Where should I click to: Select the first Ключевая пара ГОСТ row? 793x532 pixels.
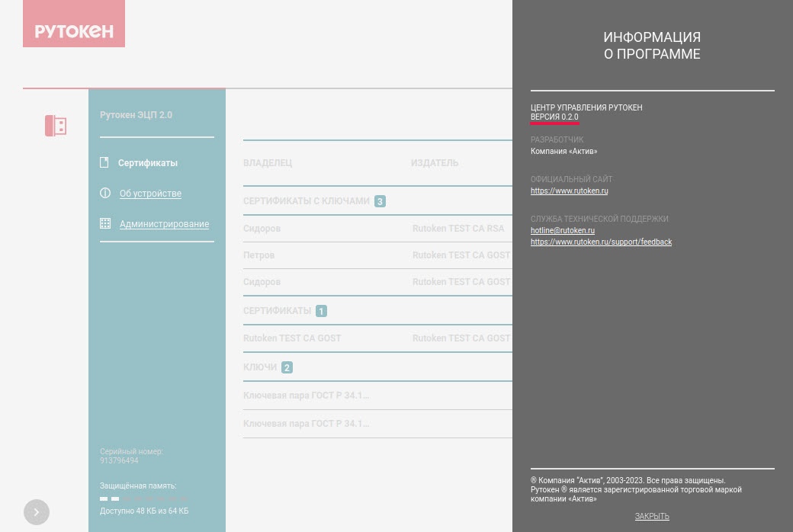[377, 396]
